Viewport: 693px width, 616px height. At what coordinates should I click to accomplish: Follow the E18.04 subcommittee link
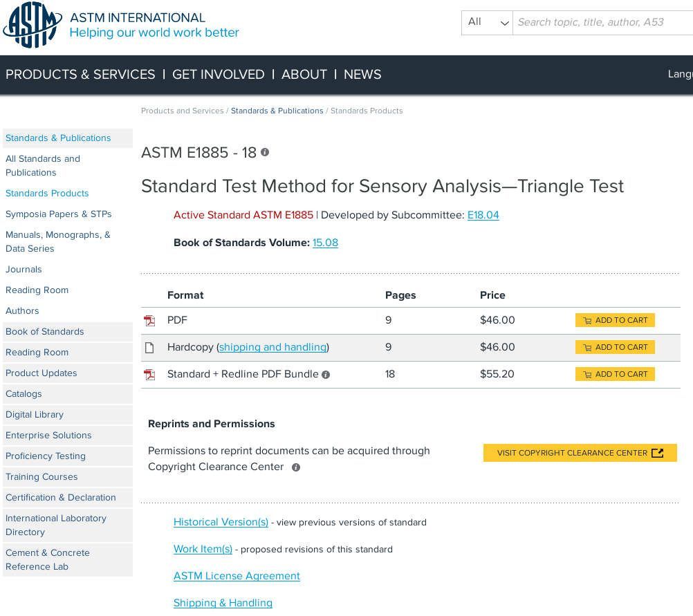tap(483, 215)
